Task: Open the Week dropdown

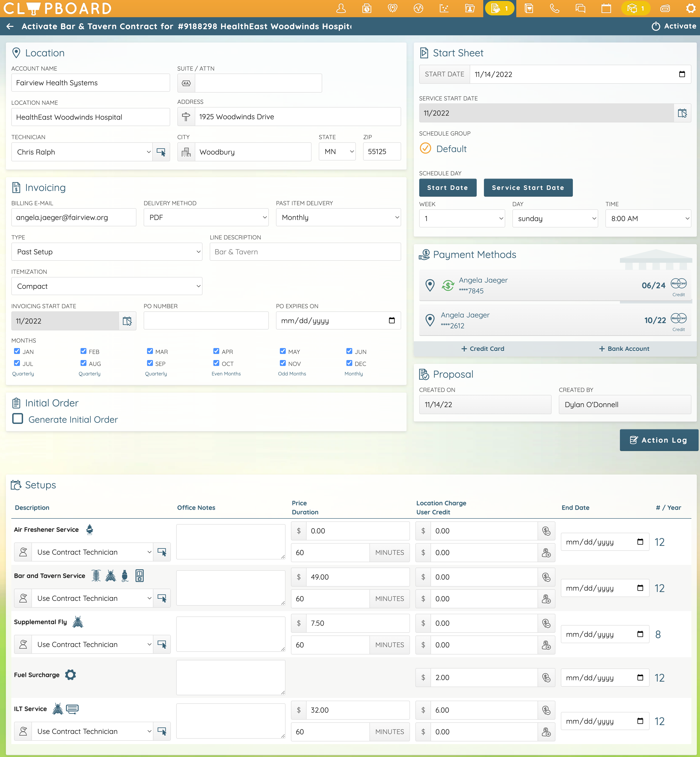Action: (x=462, y=219)
